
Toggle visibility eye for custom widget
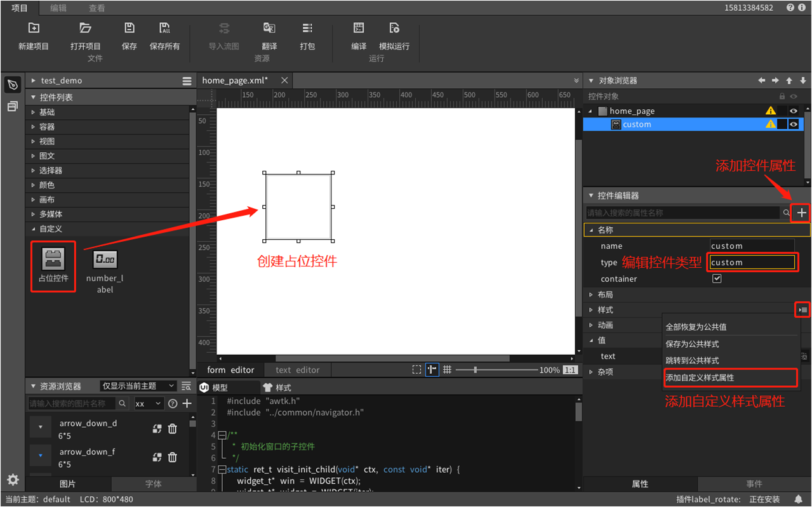click(793, 124)
